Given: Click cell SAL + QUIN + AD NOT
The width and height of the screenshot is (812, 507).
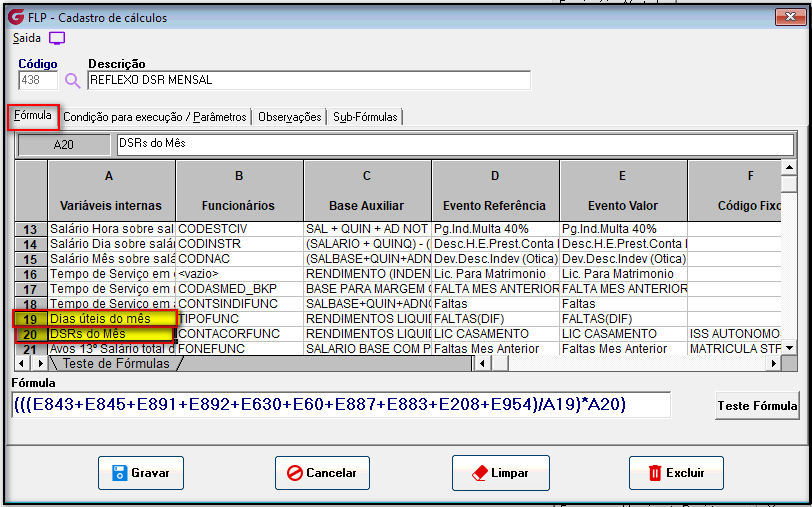Looking at the screenshot, I should pos(368,229).
